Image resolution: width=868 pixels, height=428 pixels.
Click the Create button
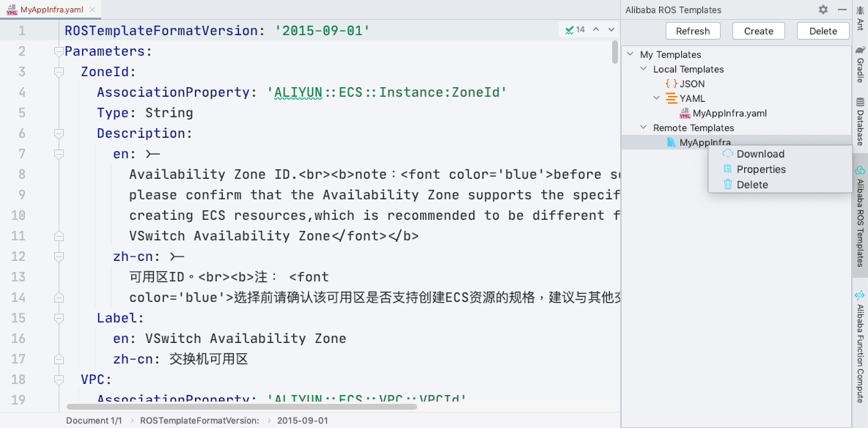coord(758,31)
